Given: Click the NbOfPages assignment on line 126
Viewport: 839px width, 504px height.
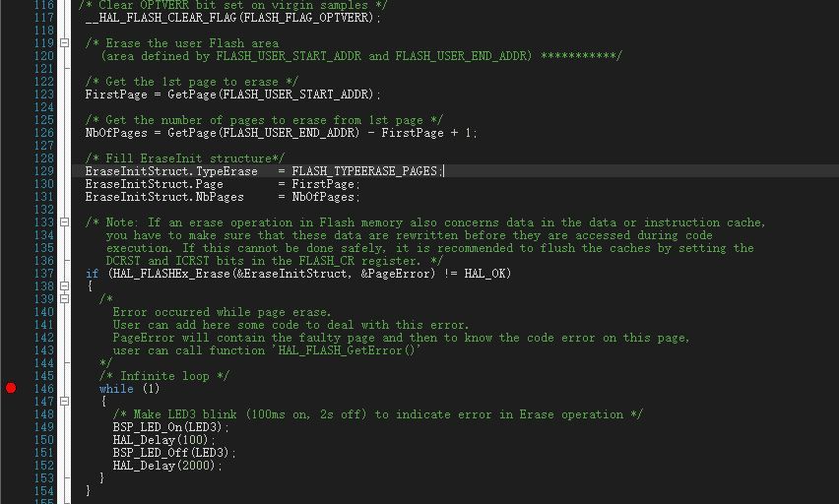Looking at the screenshot, I should click(x=281, y=133).
